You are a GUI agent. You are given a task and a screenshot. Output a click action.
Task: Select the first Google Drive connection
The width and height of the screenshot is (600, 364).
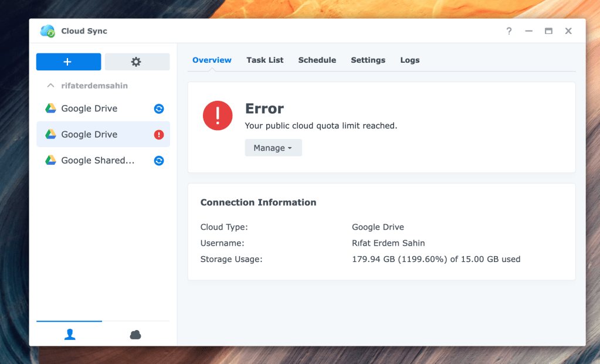[x=103, y=108]
